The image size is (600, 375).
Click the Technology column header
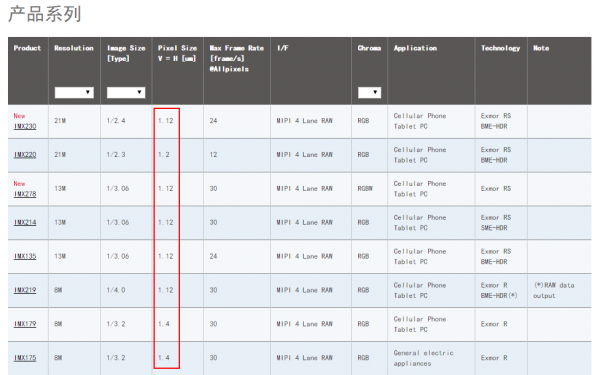point(501,48)
